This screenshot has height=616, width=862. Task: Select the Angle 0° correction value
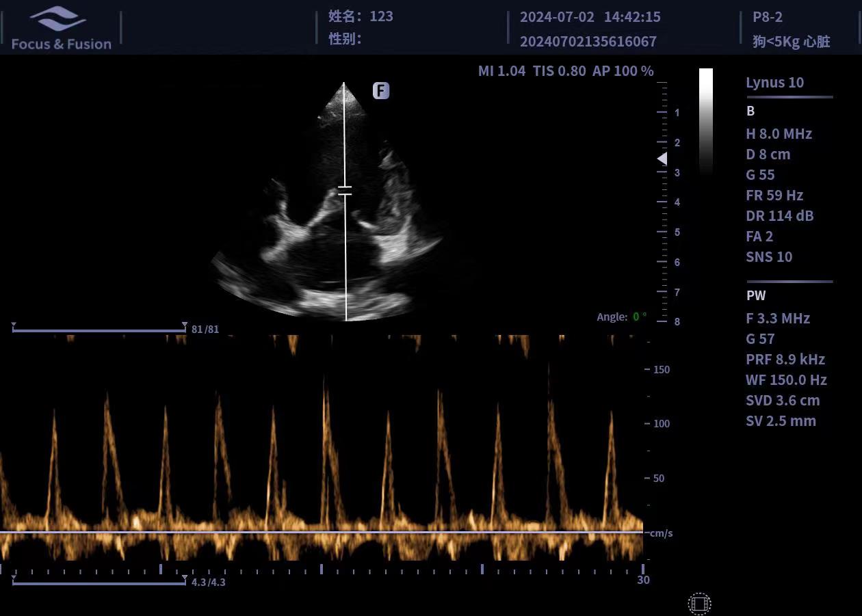639,317
